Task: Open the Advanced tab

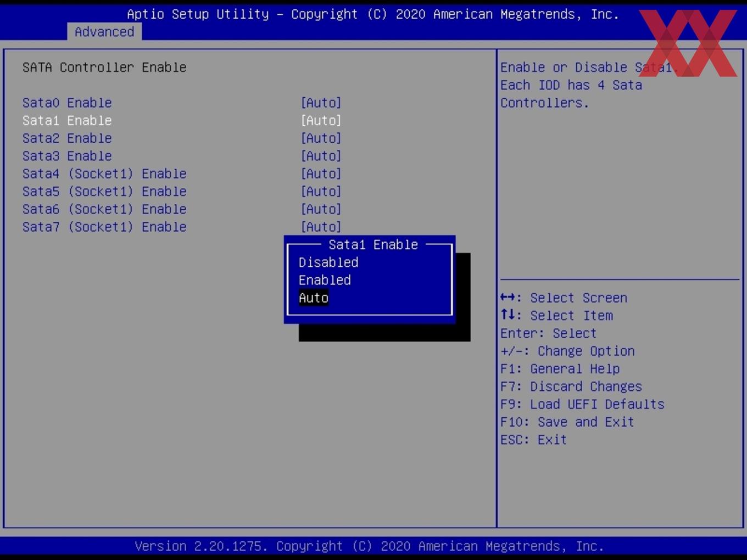Action: click(104, 32)
